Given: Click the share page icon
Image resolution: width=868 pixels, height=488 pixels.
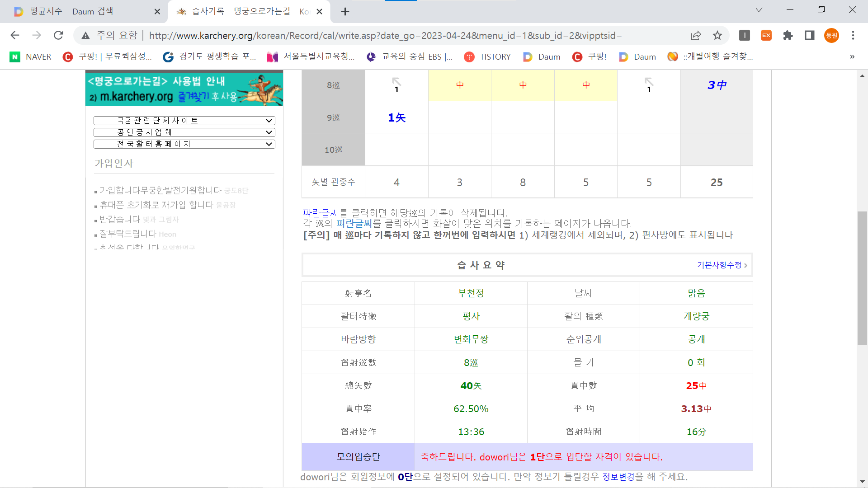Looking at the screenshot, I should click(x=696, y=35).
